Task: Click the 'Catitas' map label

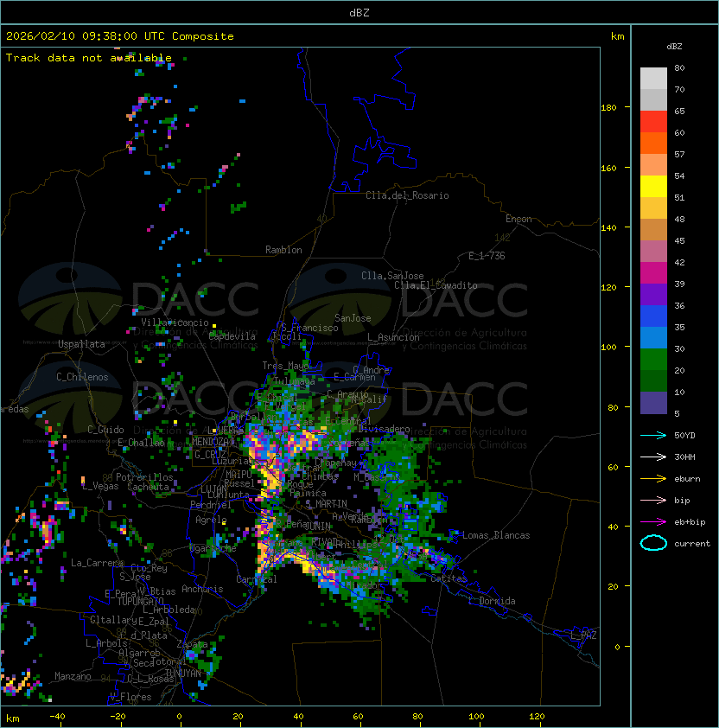Action: tap(449, 578)
